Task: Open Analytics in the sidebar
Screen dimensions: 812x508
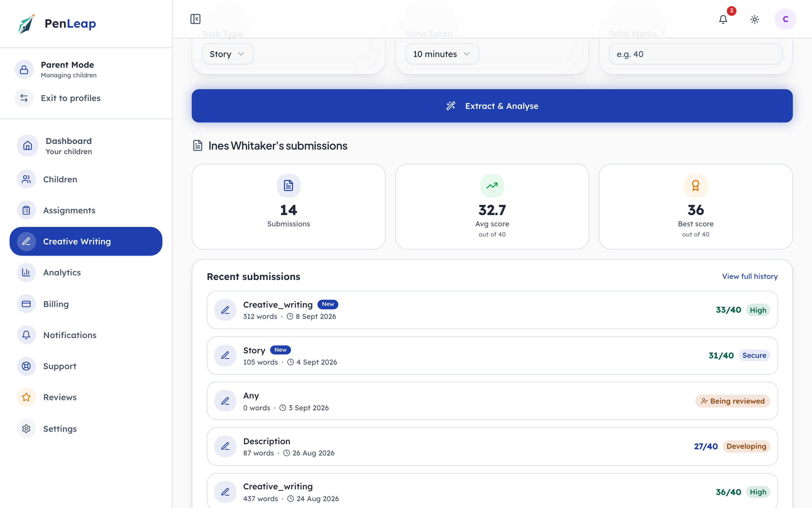Action: tap(86, 272)
